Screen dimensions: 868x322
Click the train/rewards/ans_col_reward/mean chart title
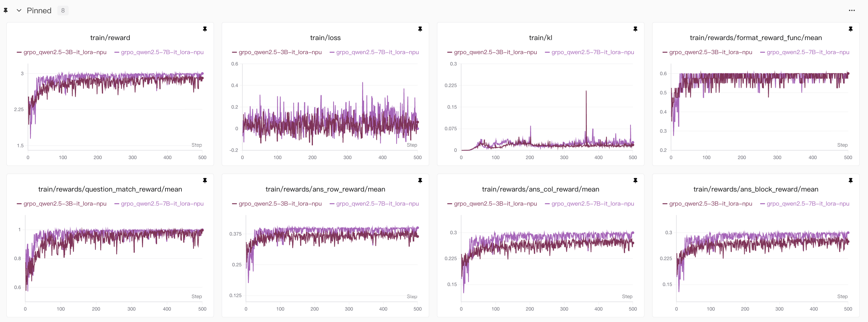(540, 189)
